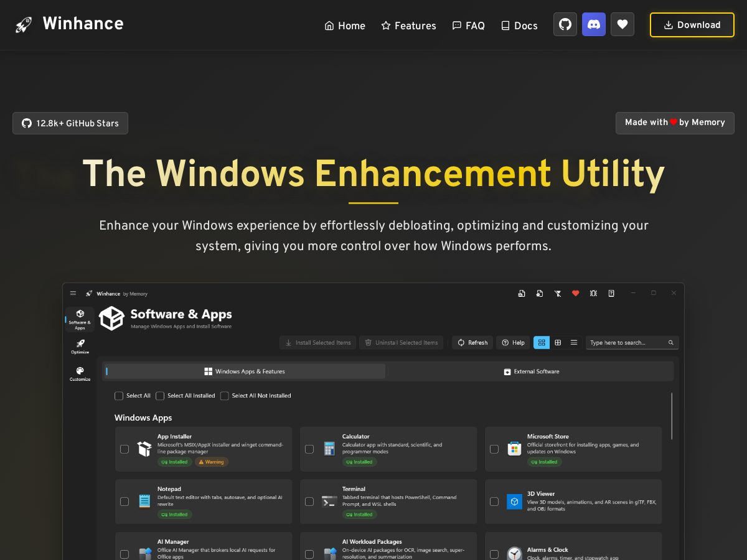Screen dimensions: 747x560
Task: Click the Alarms & Clock app icon
Action: coord(514,553)
